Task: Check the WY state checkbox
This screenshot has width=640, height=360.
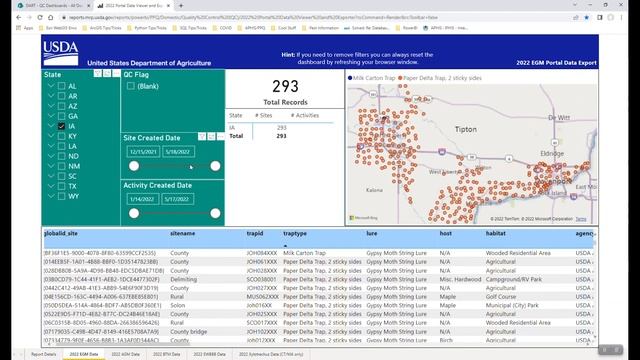Action: click(x=61, y=196)
